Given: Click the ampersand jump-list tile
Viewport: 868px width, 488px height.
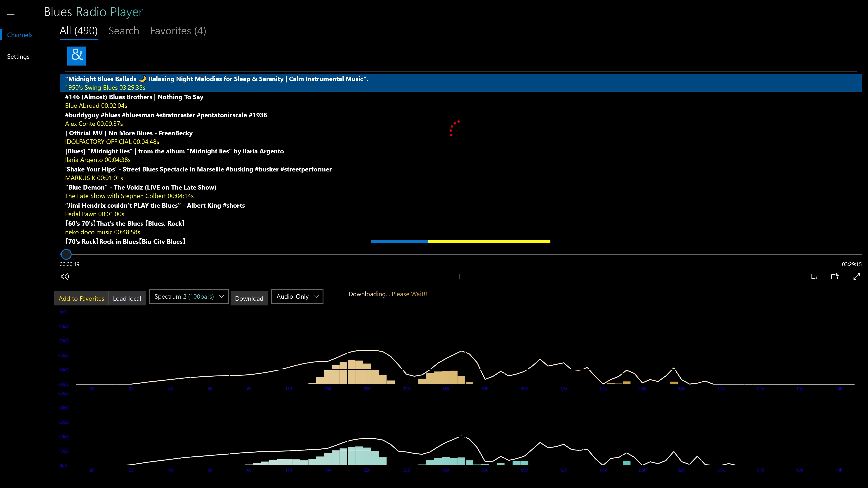Looking at the screenshot, I should pyautogui.click(x=77, y=56).
